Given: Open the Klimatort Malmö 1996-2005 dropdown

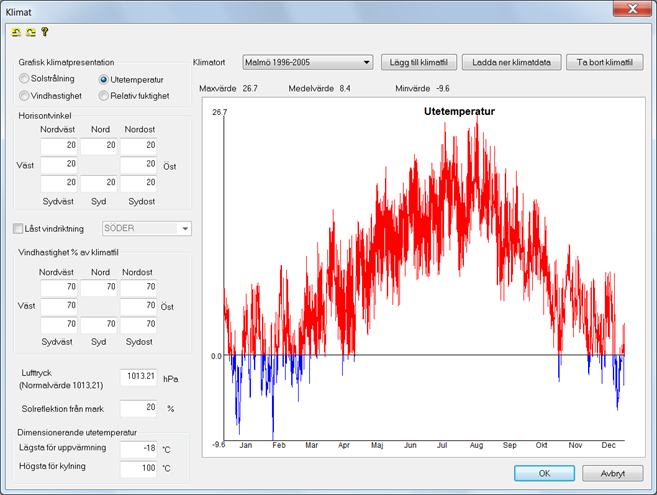Looking at the screenshot, I should [x=308, y=62].
